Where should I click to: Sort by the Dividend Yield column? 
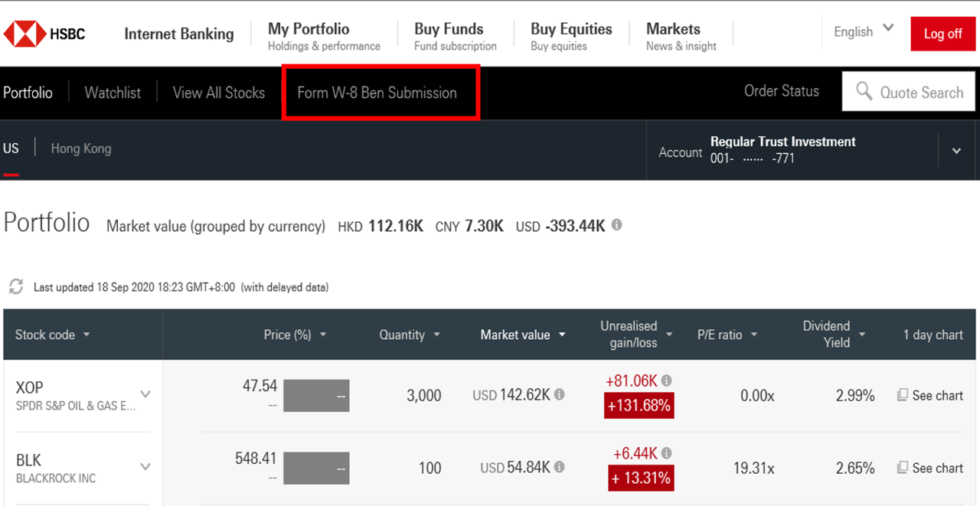(834, 335)
